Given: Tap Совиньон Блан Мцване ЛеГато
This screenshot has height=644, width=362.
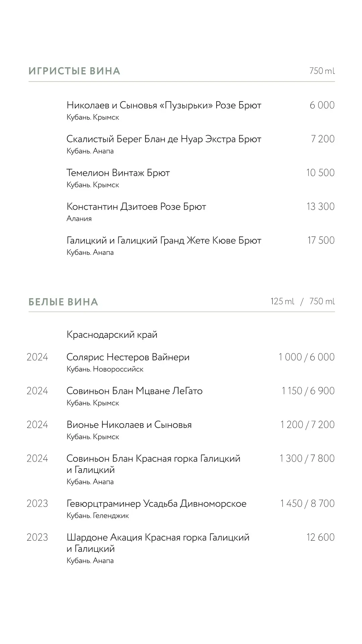Looking at the screenshot, I should pos(134,391).
